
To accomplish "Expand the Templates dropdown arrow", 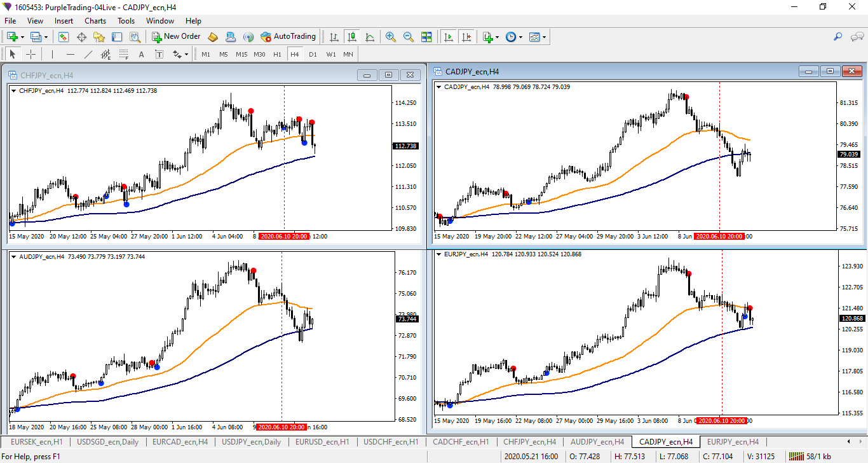I will [x=544, y=37].
